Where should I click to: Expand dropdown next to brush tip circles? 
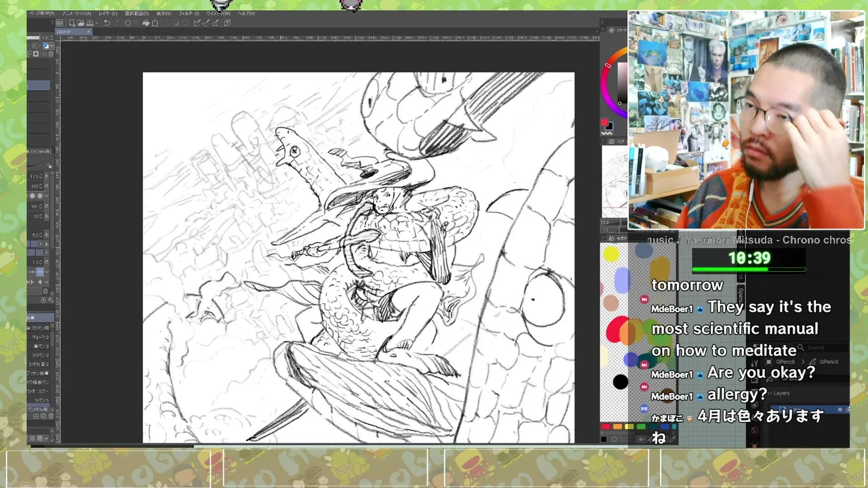tap(46, 196)
